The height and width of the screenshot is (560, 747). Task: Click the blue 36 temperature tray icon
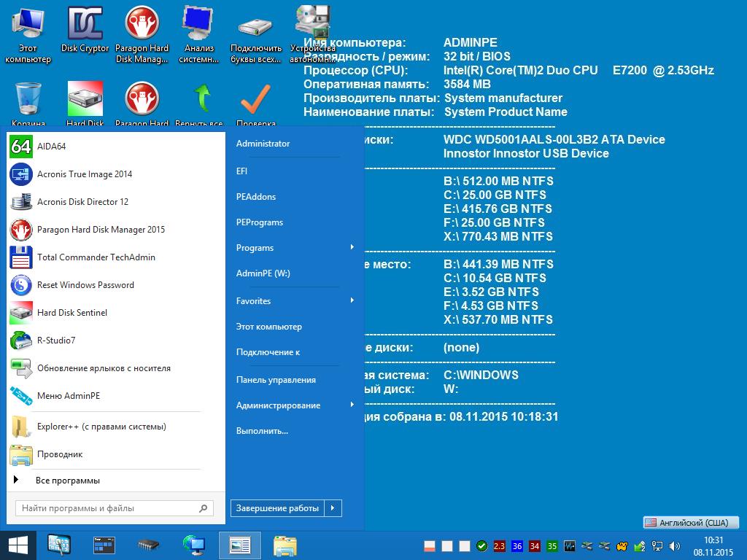[517, 546]
